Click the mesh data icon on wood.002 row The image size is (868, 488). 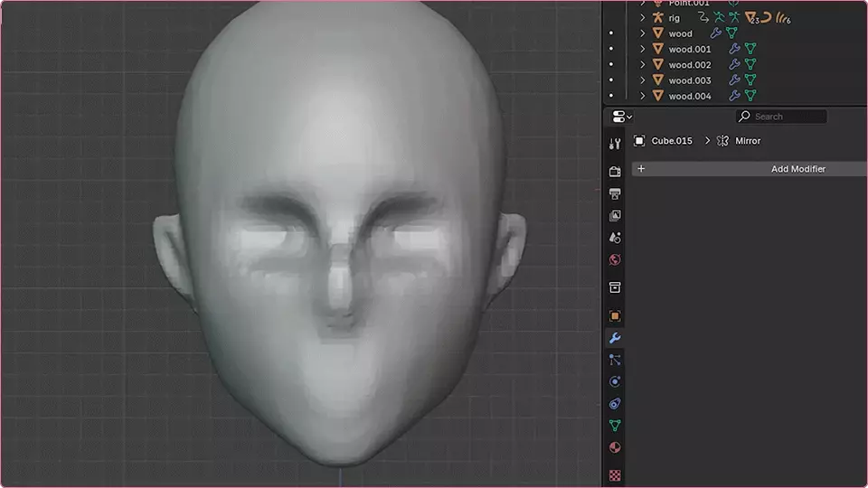click(750, 64)
